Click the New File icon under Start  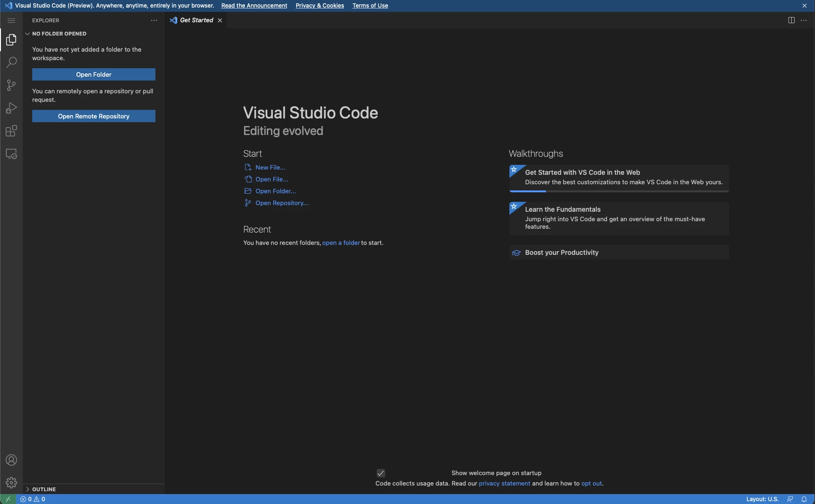(248, 167)
